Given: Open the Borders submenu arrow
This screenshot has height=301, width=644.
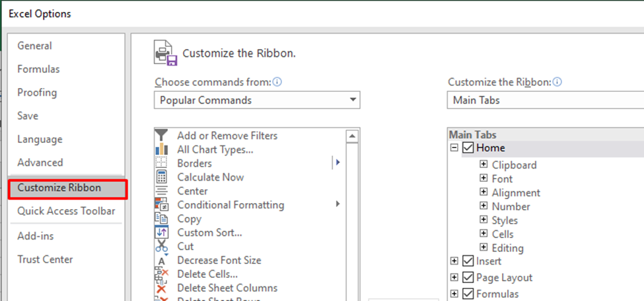Looking at the screenshot, I should (x=338, y=163).
